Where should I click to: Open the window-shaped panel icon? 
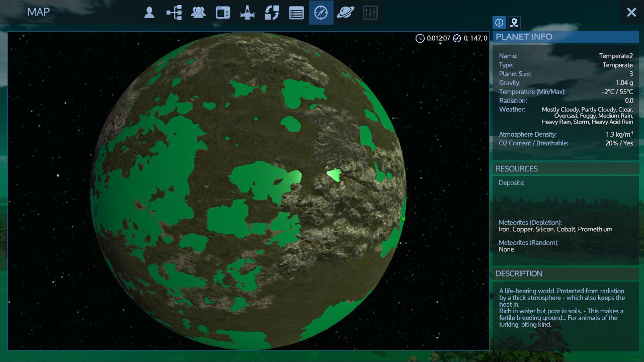pyautogui.click(x=223, y=13)
